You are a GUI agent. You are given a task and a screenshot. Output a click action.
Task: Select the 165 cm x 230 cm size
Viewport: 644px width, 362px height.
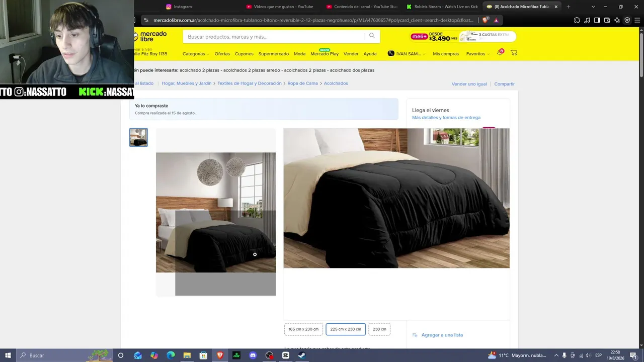point(303,329)
